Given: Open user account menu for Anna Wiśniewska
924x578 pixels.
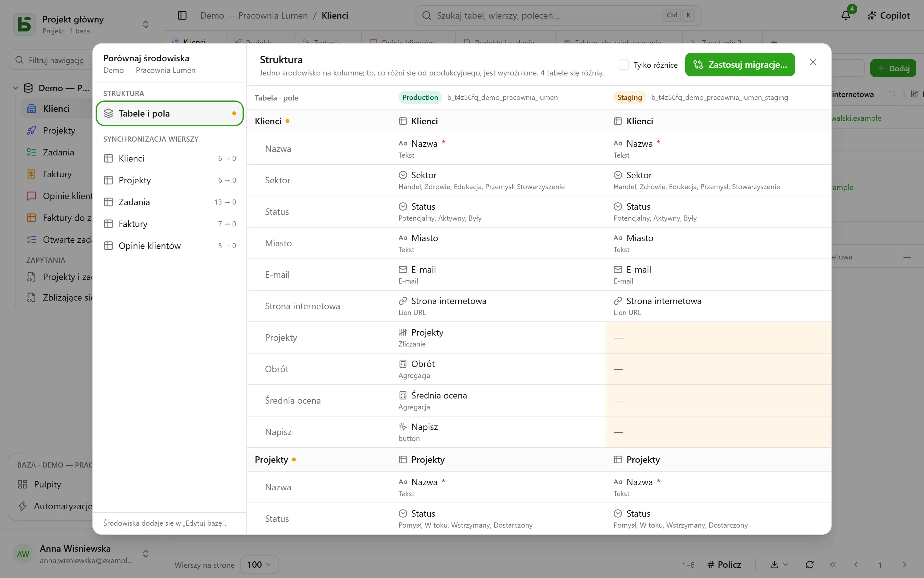Looking at the screenshot, I should [145, 554].
